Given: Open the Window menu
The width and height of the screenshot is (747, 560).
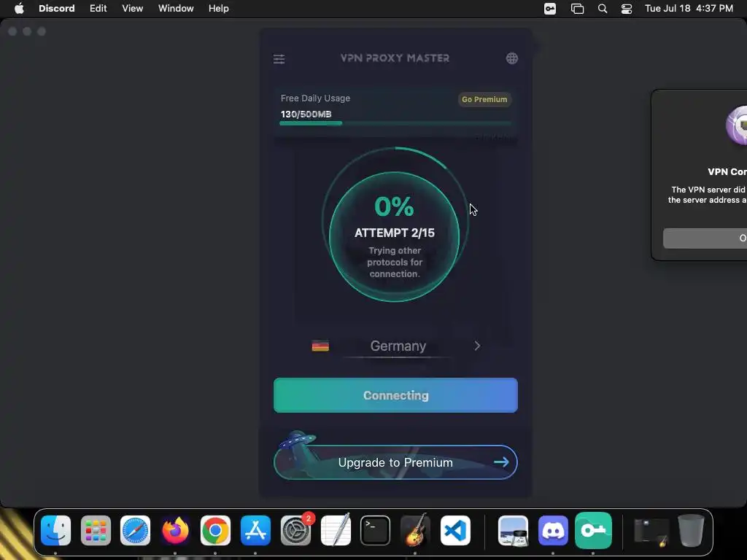Looking at the screenshot, I should [x=176, y=9].
